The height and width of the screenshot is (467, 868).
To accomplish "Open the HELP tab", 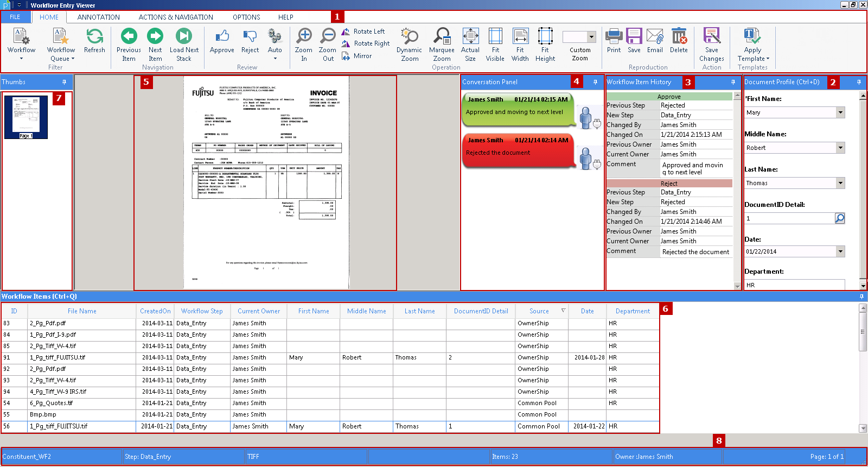I will point(286,17).
